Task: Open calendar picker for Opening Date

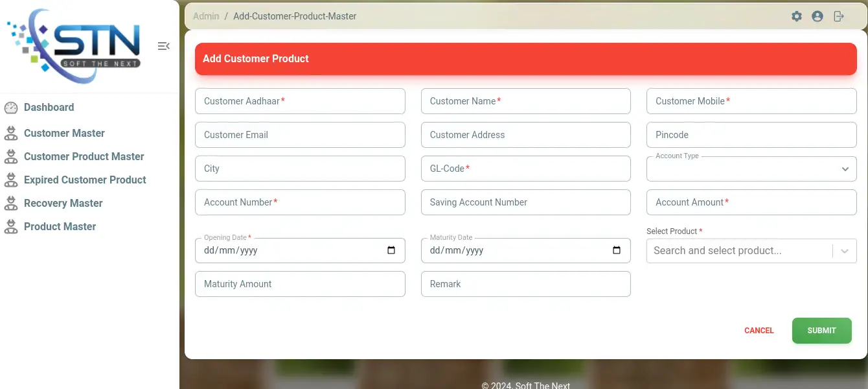Action: point(391,250)
